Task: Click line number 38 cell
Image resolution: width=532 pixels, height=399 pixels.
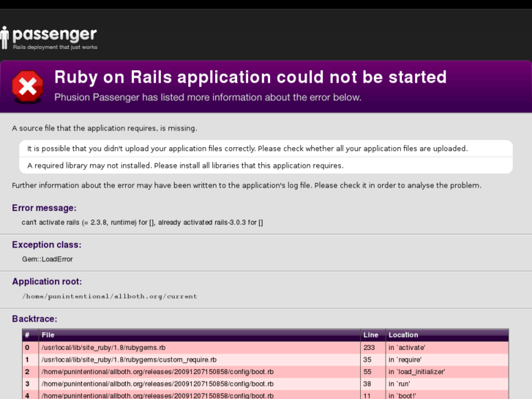Action: coord(373,384)
